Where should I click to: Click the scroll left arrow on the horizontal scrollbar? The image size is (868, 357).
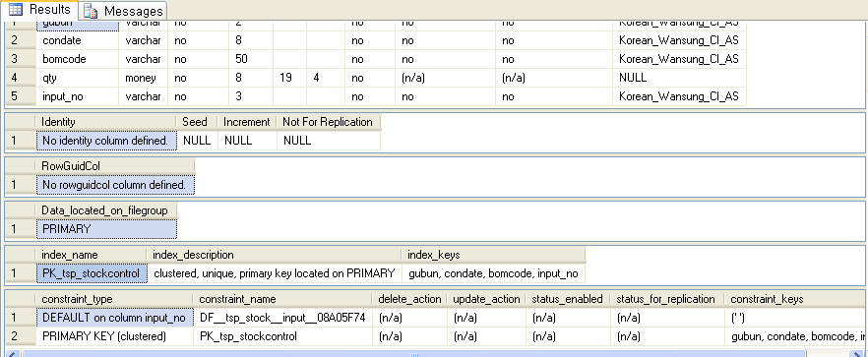pos(11,354)
